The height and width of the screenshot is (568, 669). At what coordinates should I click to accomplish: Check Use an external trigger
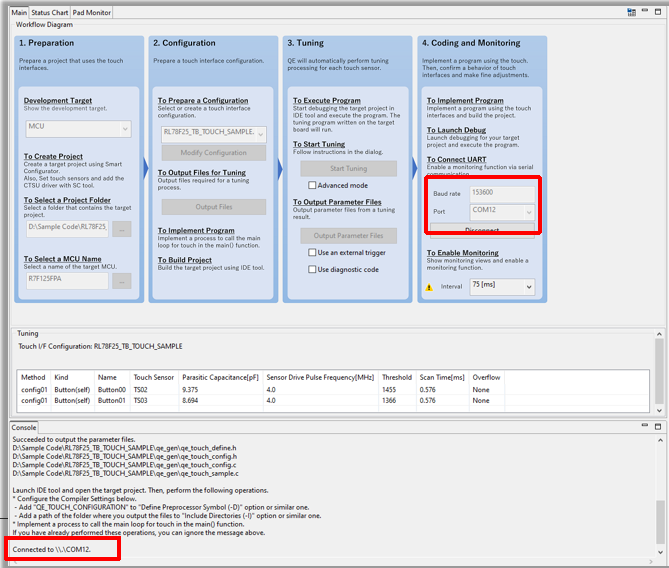coord(312,253)
